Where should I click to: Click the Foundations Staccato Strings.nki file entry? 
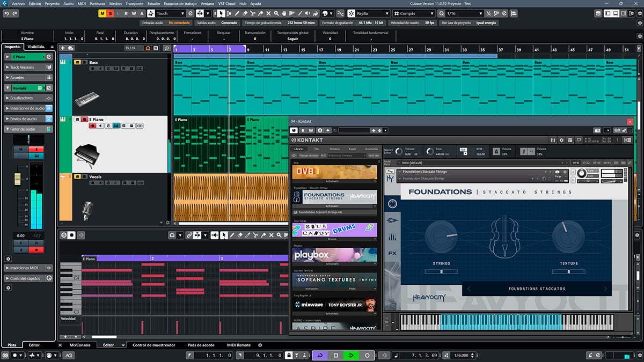(335, 212)
